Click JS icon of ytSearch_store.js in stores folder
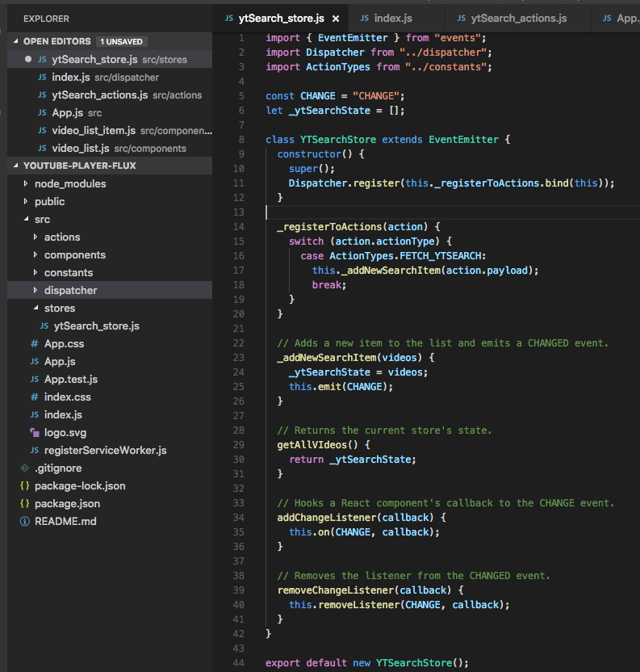 click(x=44, y=325)
